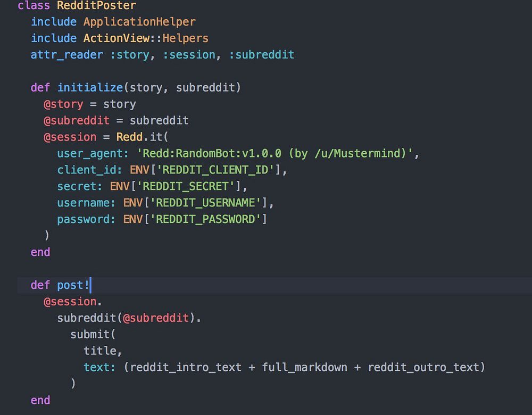The height and width of the screenshot is (415, 532).
Task: Click @subreddit inside the subreddit( call
Action: [x=156, y=318]
